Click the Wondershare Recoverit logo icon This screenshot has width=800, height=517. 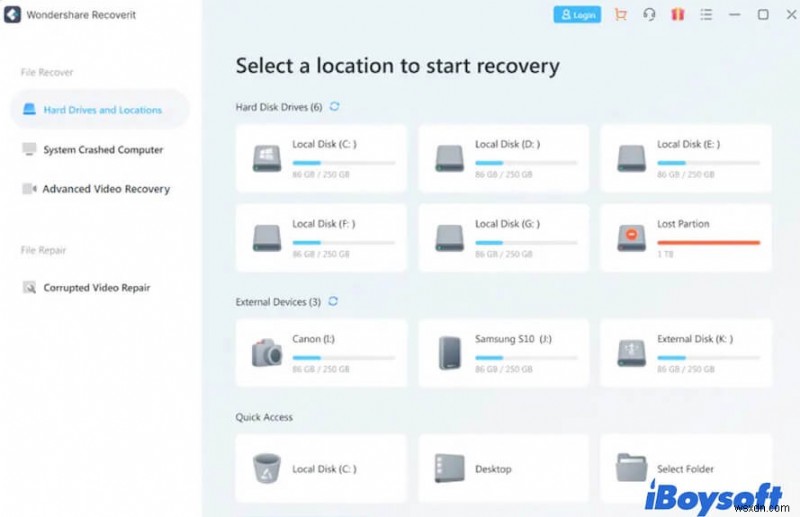12,15
